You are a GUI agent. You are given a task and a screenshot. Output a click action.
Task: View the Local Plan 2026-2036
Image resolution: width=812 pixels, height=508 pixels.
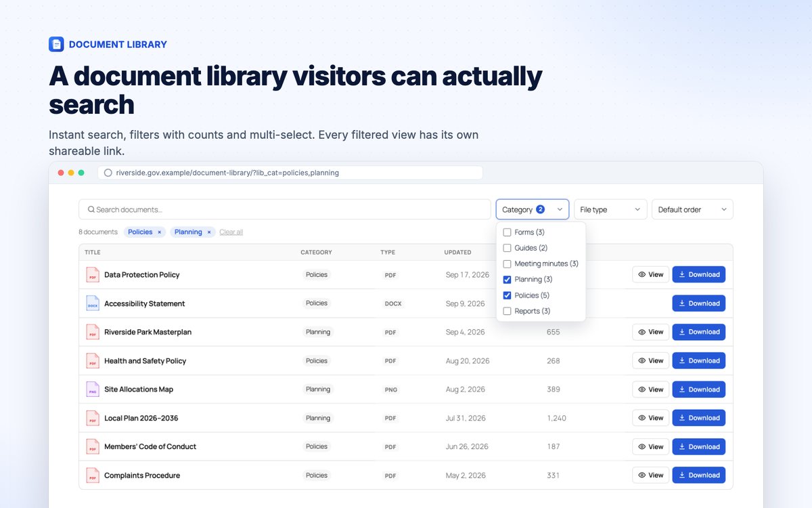point(651,418)
